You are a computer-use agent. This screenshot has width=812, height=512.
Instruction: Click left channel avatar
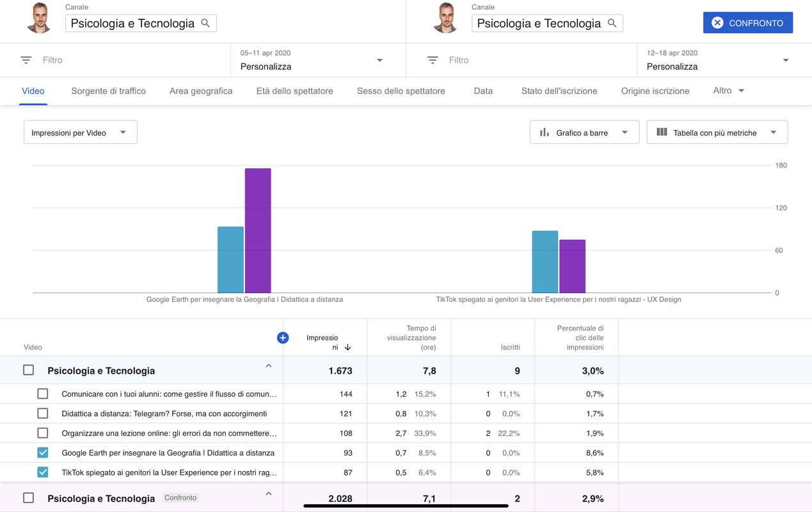click(x=39, y=18)
